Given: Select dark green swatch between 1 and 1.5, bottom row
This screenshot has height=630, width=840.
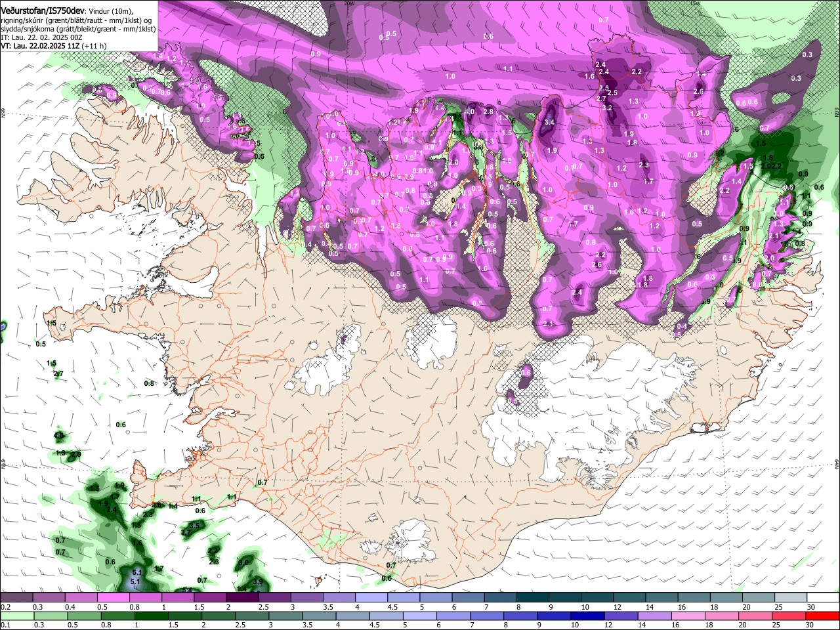Looking at the screenshot, I should [151, 616].
